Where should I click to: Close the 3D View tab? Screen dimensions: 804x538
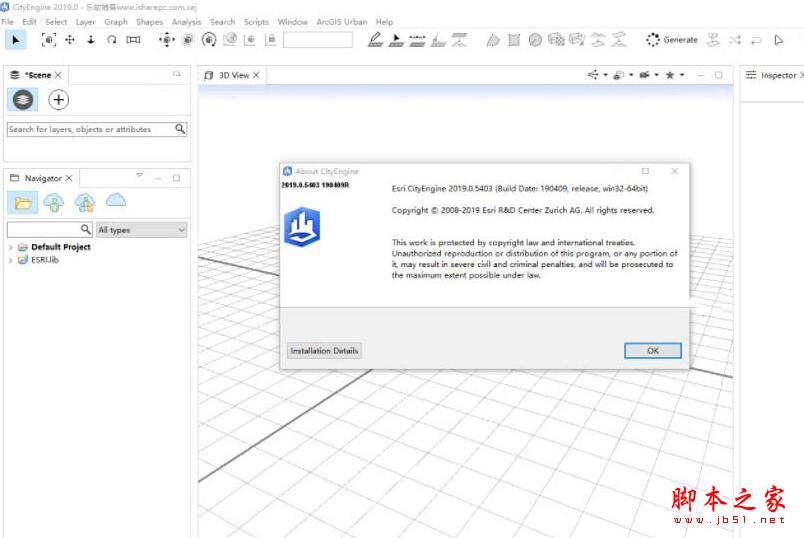(x=256, y=75)
